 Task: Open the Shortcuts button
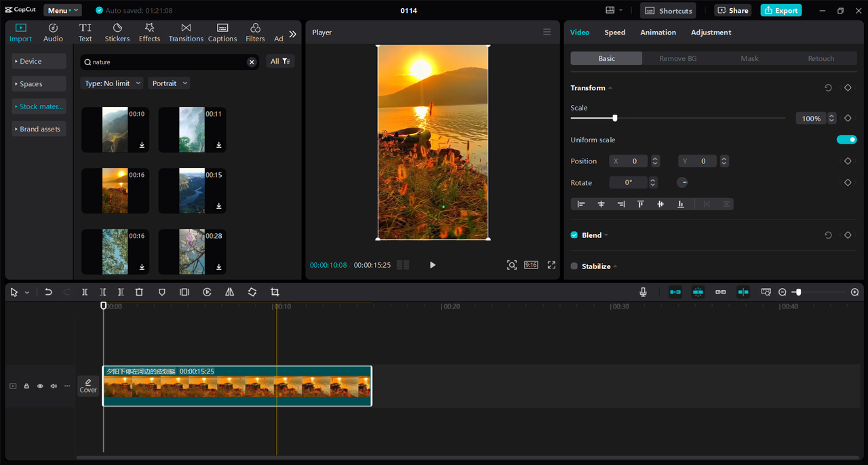tap(668, 10)
